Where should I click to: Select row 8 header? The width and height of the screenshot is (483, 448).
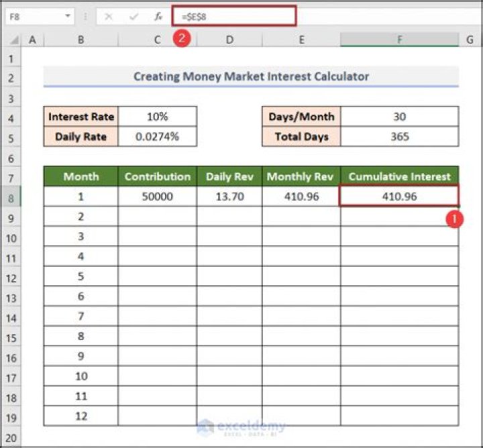[11, 197]
